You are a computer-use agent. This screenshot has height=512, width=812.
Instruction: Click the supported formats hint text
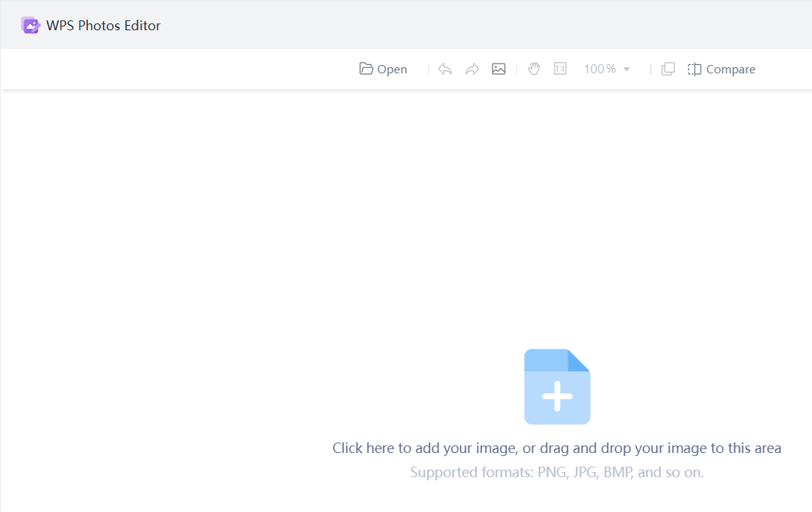557,472
